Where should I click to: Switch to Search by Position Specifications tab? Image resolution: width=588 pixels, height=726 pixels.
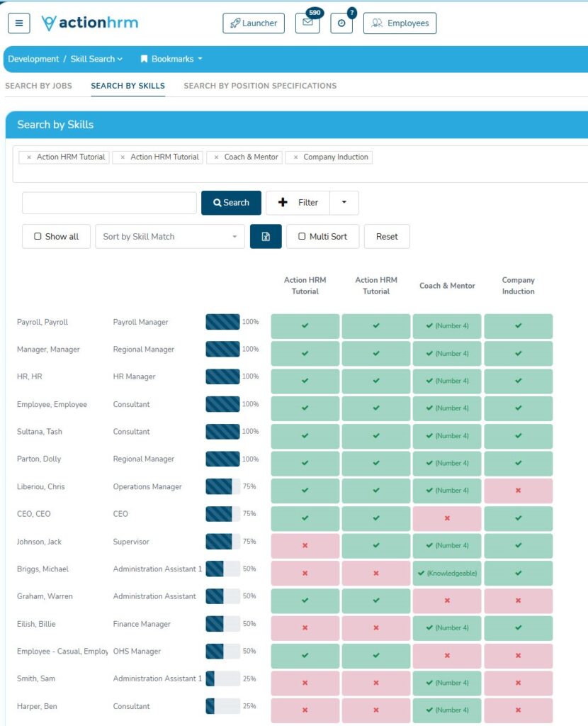tap(260, 86)
